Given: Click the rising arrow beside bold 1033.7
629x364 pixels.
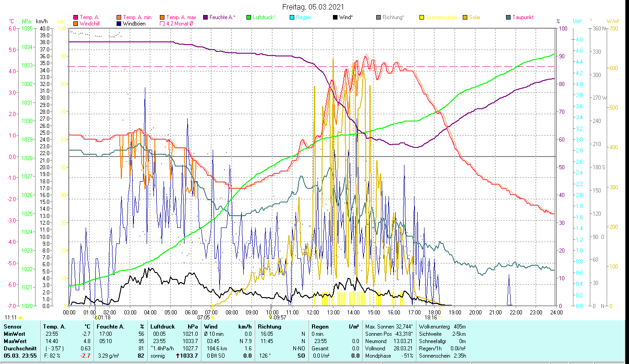Looking at the screenshot, I should (178, 355).
